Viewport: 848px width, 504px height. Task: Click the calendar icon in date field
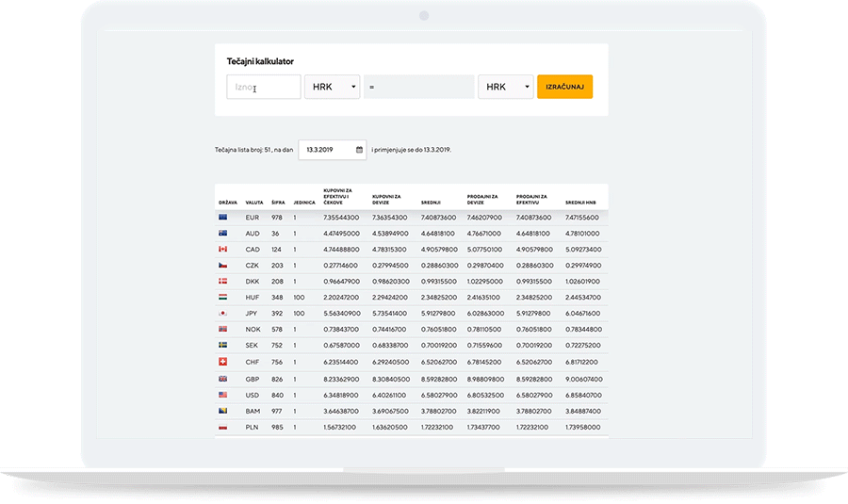(x=359, y=150)
